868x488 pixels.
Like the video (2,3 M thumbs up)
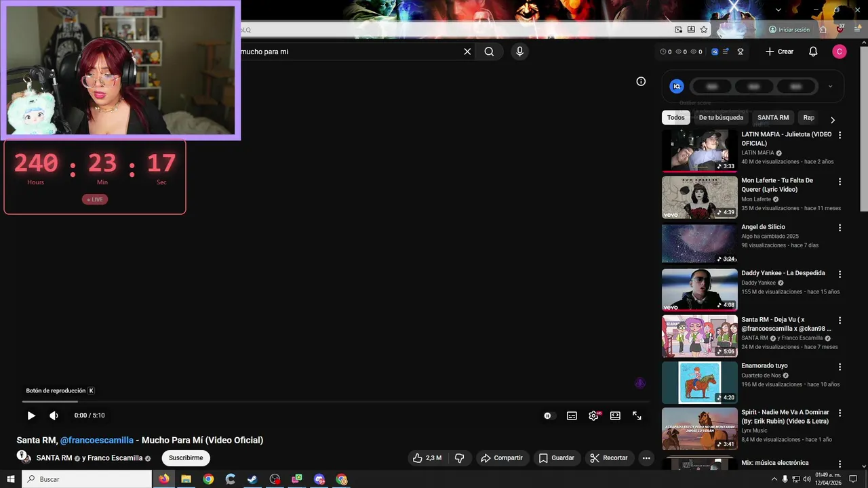point(427,458)
